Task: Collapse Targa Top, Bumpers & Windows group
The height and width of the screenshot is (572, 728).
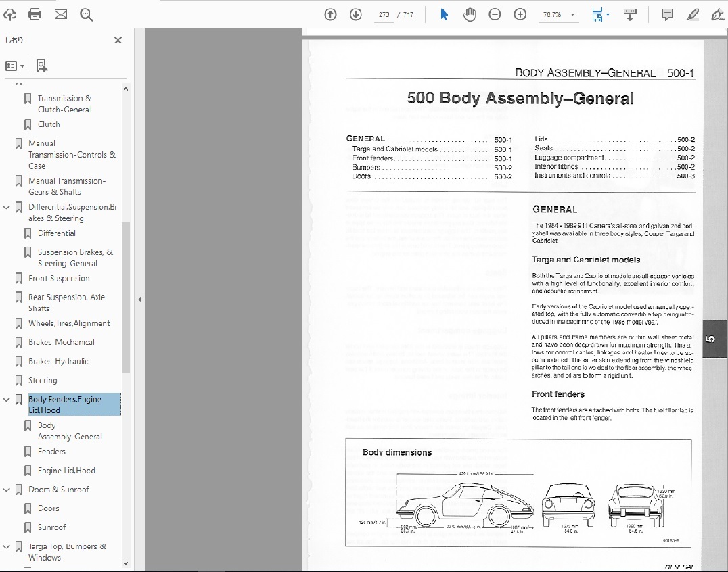Action: click(7, 547)
